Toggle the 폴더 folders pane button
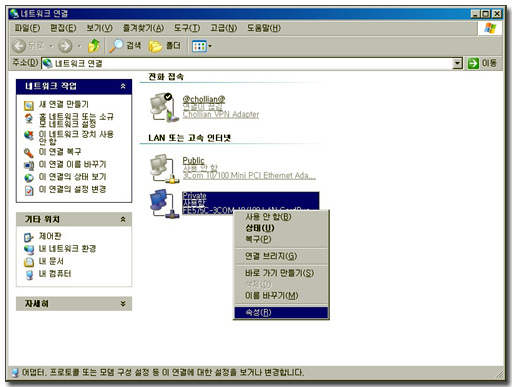Image resolution: width=512 pixels, height=387 pixels. tap(165, 46)
